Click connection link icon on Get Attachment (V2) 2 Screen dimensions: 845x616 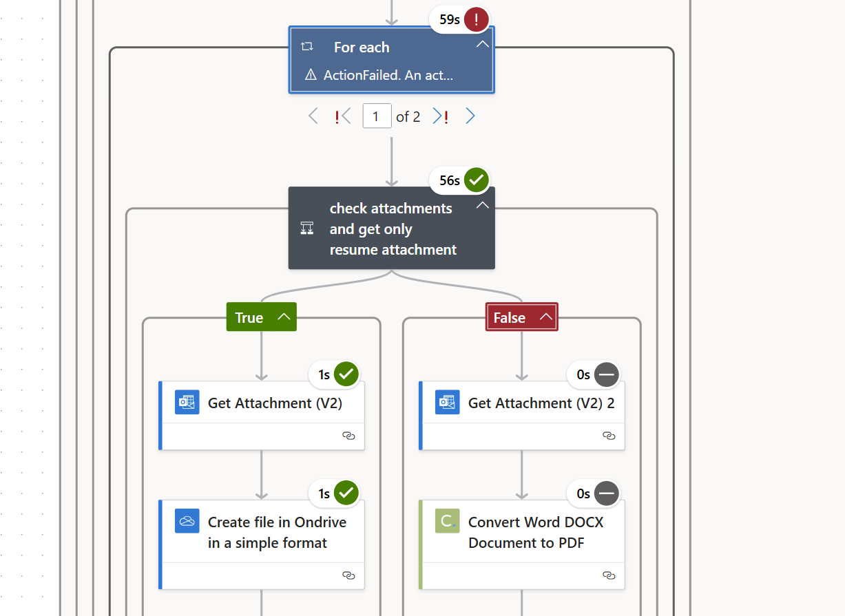pyautogui.click(x=609, y=436)
